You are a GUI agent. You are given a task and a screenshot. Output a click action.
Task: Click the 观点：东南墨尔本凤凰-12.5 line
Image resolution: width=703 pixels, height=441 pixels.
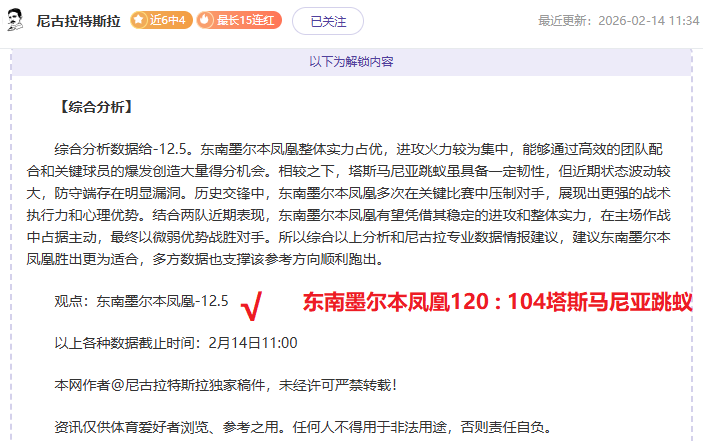(142, 300)
